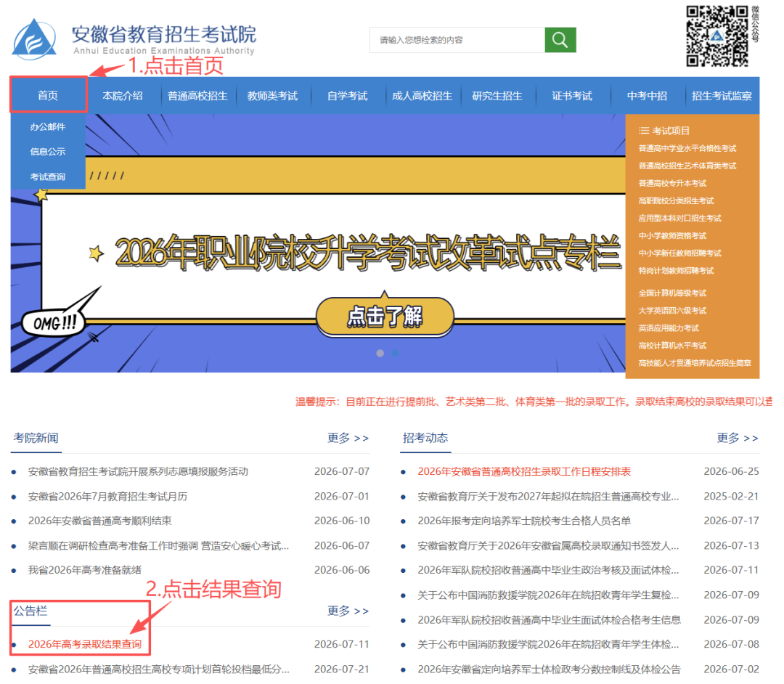Open 2026年报考定向培养军士院校考生合格人员名单

(x=524, y=521)
